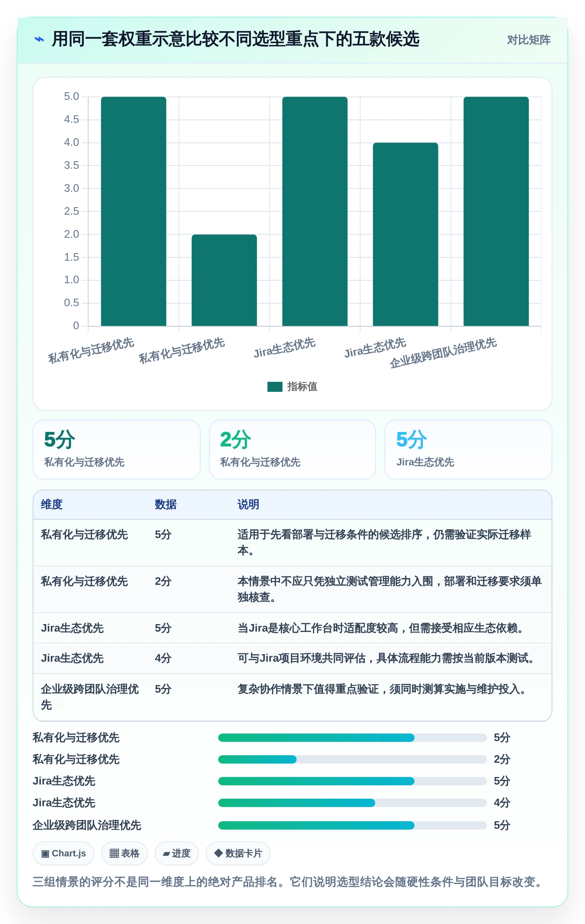Image resolution: width=585 pixels, height=924 pixels.
Task: Select the 进度 tag chip
Action: click(176, 853)
